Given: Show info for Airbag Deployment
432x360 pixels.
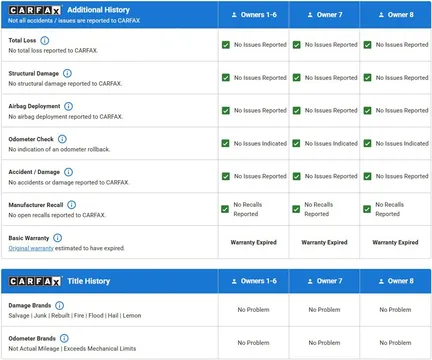Looking at the screenshot, I should point(68,106).
